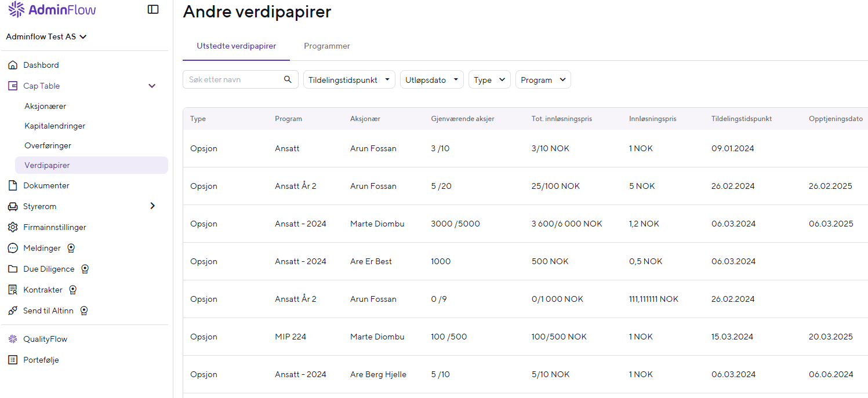Click the Due Diligence folder icon
This screenshot has width=868, height=398.
(13, 269)
